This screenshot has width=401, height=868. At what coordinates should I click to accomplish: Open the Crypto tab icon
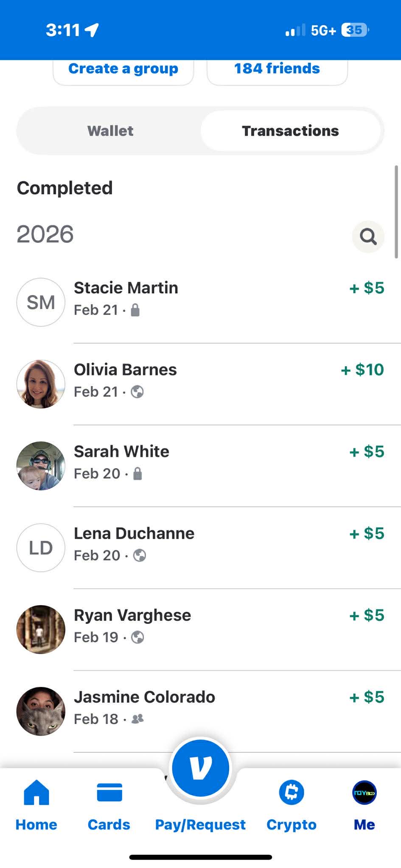pyautogui.click(x=292, y=793)
